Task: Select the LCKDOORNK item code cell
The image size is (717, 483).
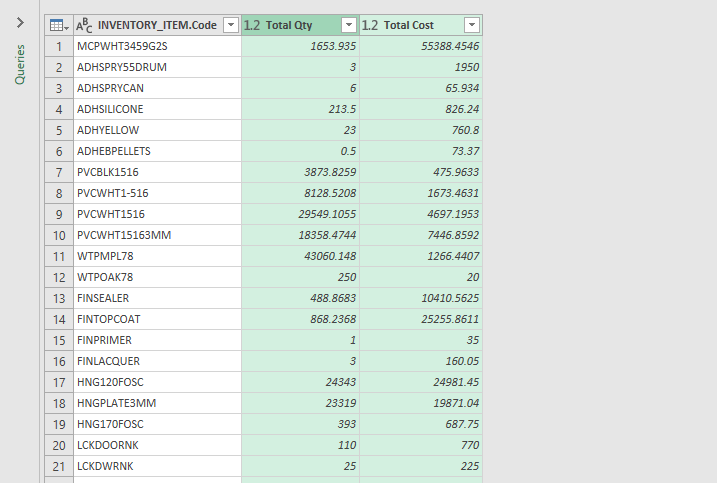Action: pyautogui.click(x=157, y=445)
